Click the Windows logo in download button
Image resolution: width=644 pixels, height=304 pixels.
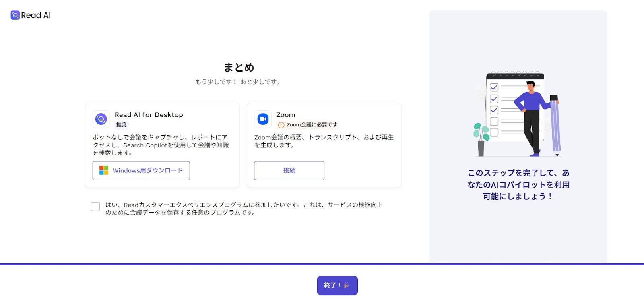click(104, 170)
